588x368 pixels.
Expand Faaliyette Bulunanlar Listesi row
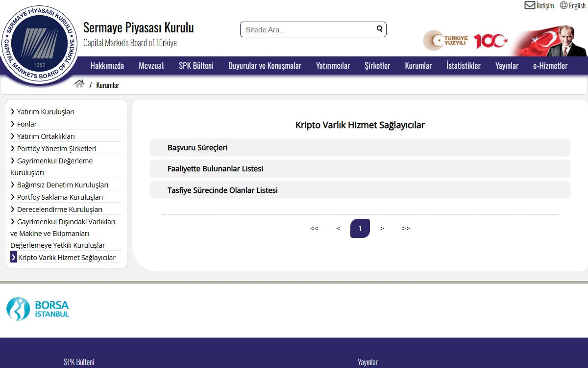(x=360, y=168)
